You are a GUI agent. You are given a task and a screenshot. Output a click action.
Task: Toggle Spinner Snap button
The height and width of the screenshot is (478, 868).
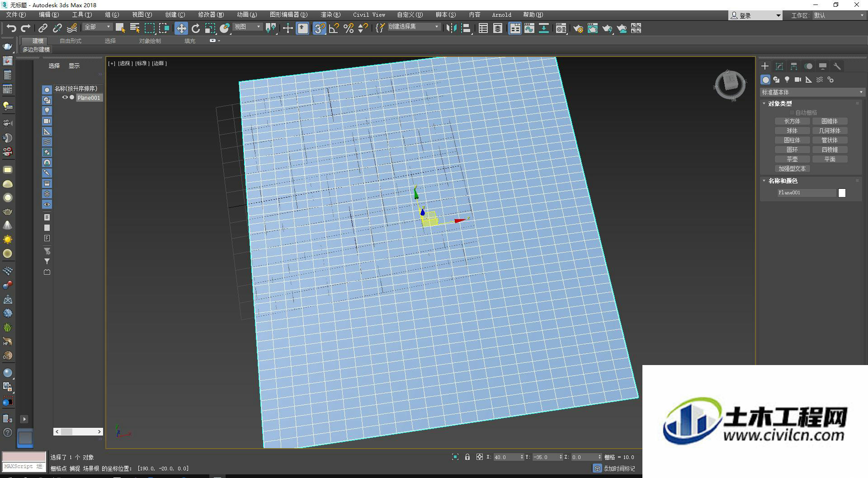pyautogui.click(x=363, y=28)
